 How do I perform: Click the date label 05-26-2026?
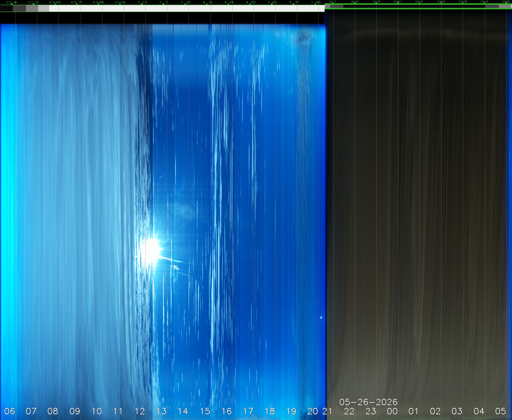(x=368, y=402)
